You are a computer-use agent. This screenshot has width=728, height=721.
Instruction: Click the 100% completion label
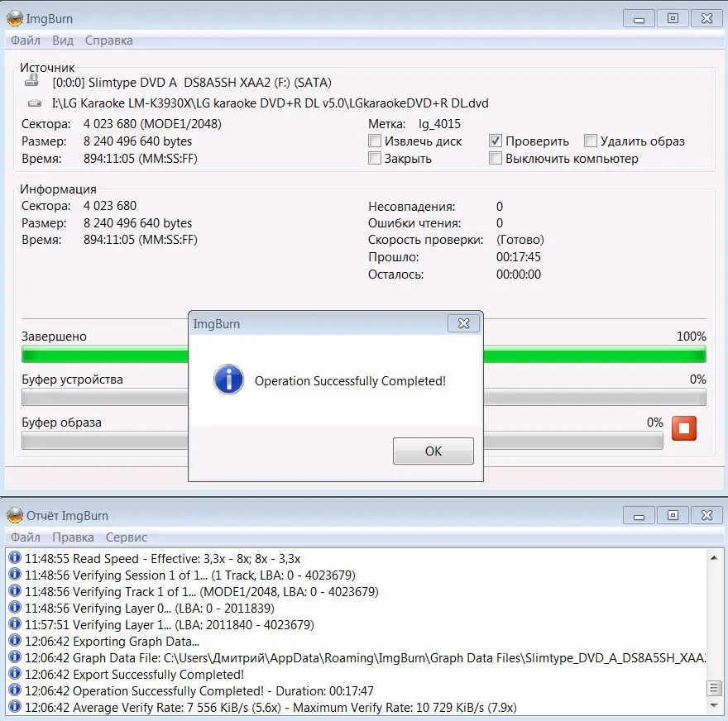pyautogui.click(x=692, y=337)
